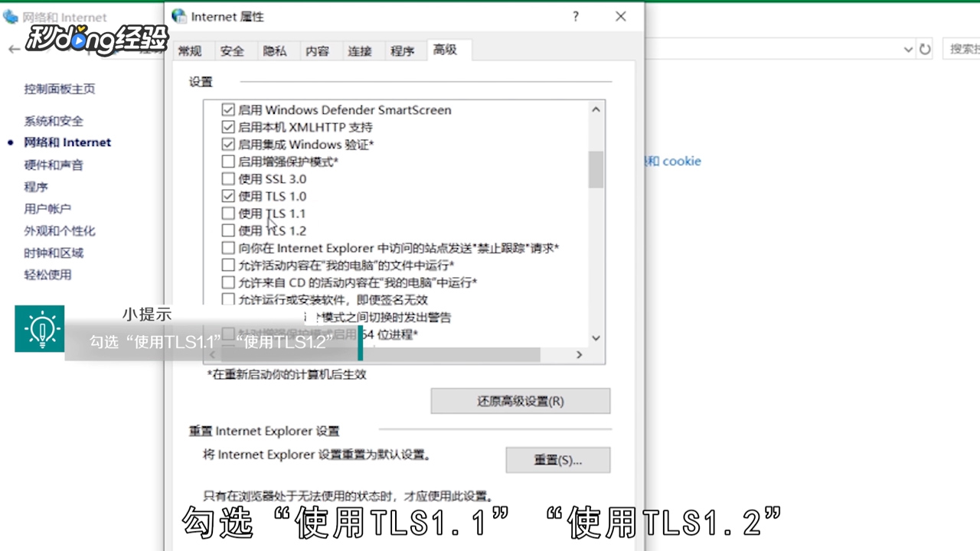This screenshot has height=551, width=980.
Task: Open 硬件和声音 category
Action: 54,165
